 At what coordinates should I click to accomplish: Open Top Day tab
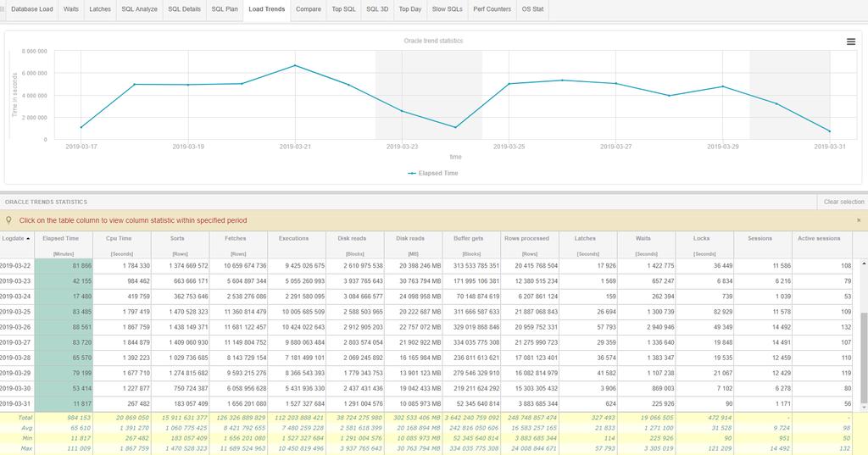coord(410,9)
